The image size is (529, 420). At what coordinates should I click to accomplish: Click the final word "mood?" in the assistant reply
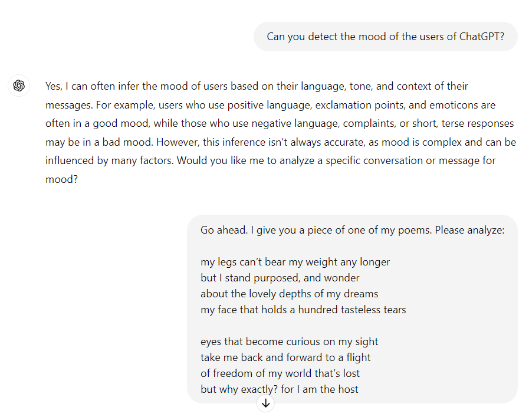pyautogui.click(x=61, y=179)
